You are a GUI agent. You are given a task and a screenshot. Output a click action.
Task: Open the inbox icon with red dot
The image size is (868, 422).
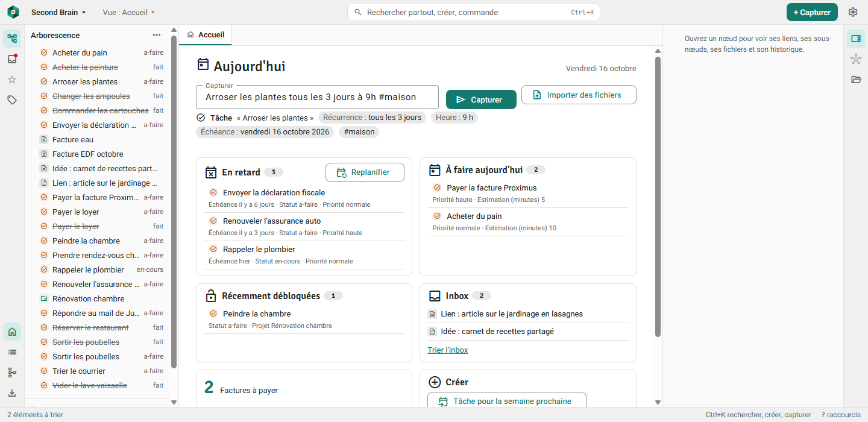(12, 59)
